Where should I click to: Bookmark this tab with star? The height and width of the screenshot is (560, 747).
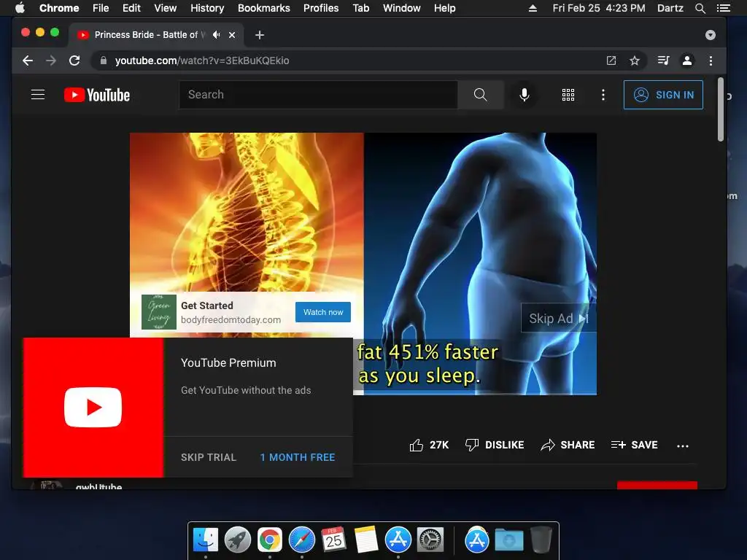pos(635,61)
